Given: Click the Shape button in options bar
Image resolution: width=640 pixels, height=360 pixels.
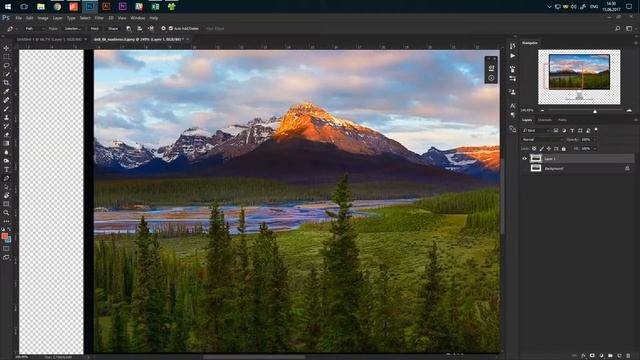Looking at the screenshot, I should (x=113, y=29).
